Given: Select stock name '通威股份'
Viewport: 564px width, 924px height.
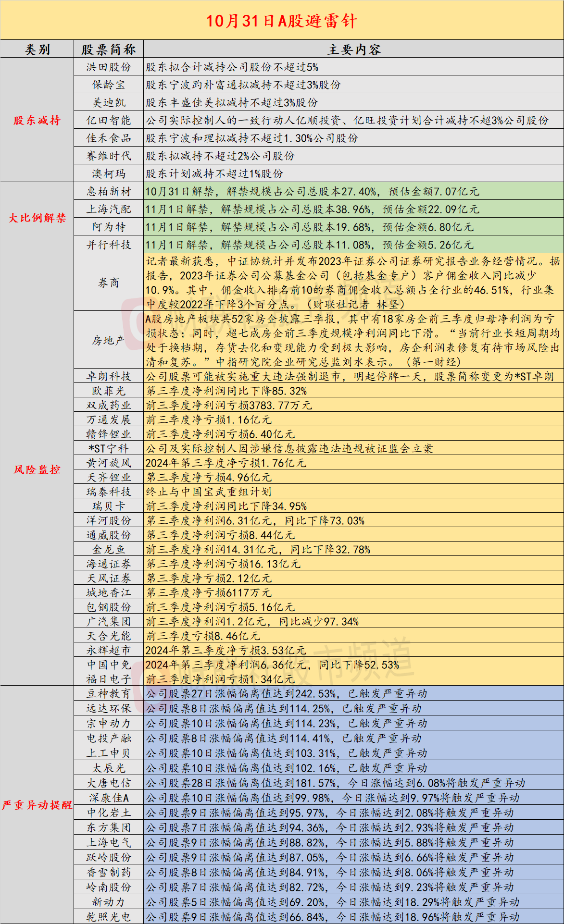Looking at the screenshot, I should coord(109,535).
